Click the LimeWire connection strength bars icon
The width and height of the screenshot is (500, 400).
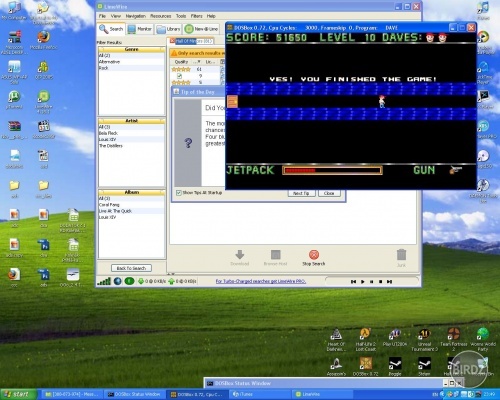tap(104, 282)
